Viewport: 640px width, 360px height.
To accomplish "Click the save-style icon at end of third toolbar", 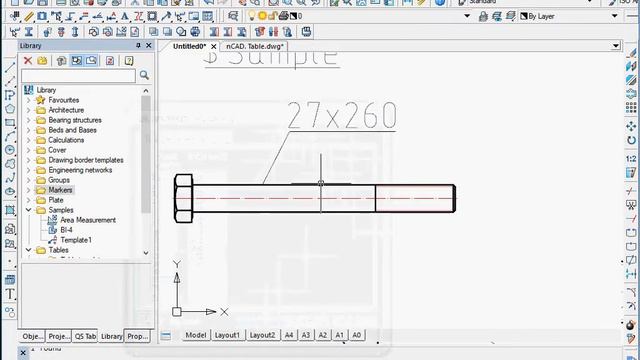I will [306, 31].
